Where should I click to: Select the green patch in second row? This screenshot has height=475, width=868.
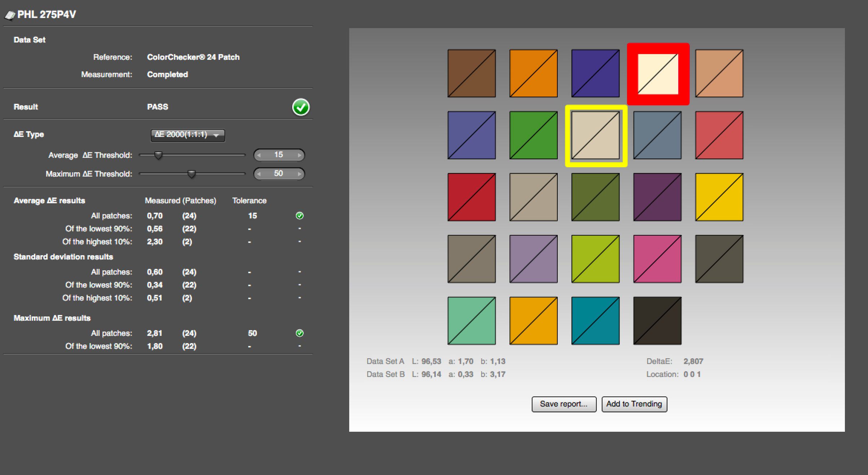pyautogui.click(x=534, y=135)
